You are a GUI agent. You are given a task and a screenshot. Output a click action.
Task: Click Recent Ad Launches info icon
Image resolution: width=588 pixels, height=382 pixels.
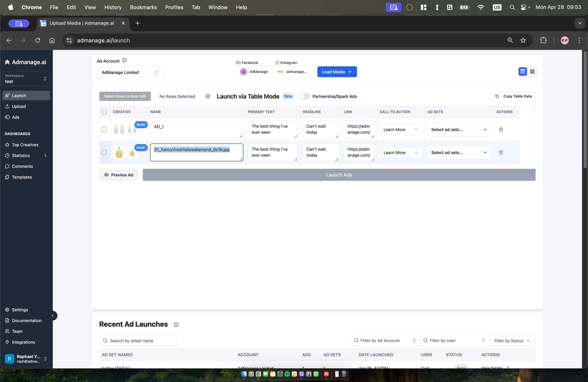(176, 324)
